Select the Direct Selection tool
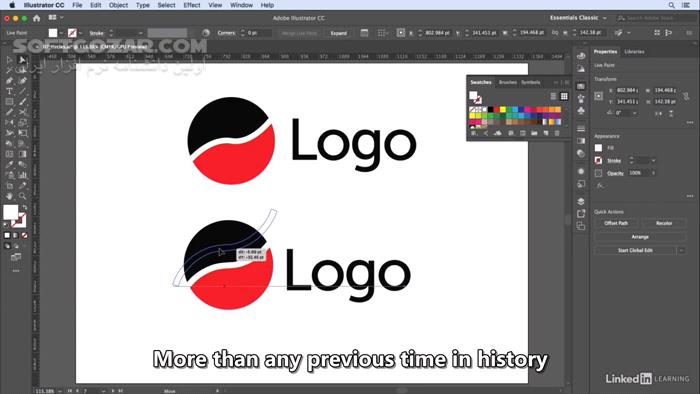The width and height of the screenshot is (700, 394). (x=22, y=59)
